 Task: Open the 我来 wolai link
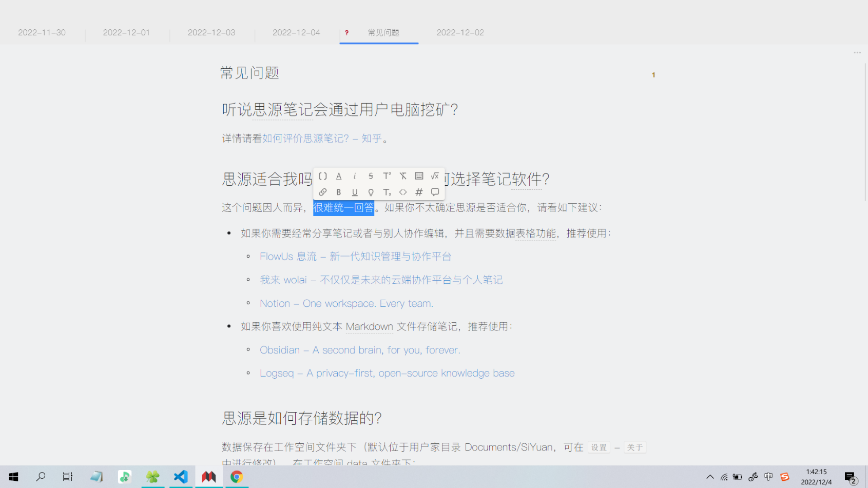[381, 280]
